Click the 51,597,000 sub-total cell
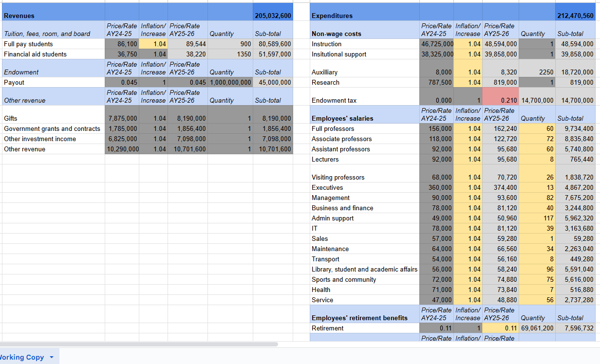This screenshot has width=600, height=364. (273, 54)
